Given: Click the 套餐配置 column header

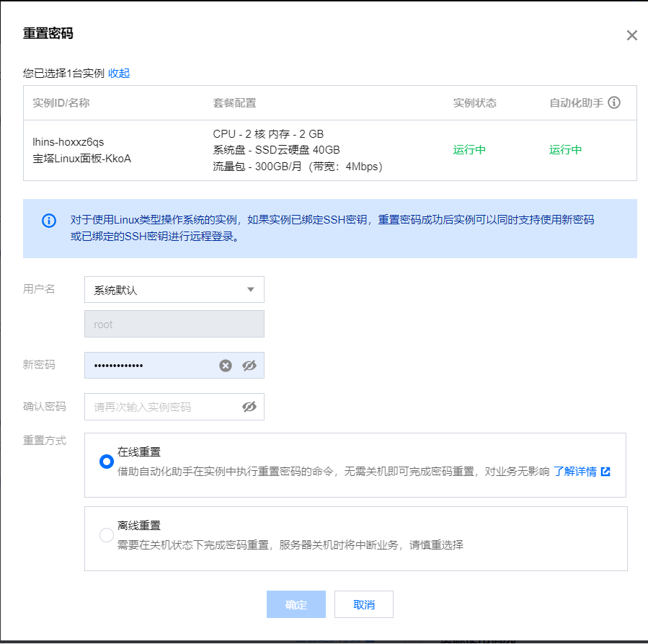Looking at the screenshot, I should pyautogui.click(x=234, y=103).
